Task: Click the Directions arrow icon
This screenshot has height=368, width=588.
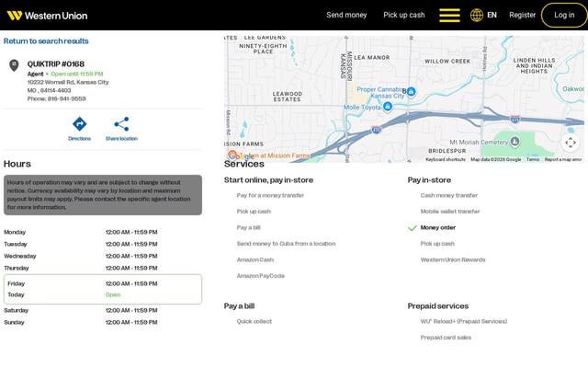Action: [80, 124]
